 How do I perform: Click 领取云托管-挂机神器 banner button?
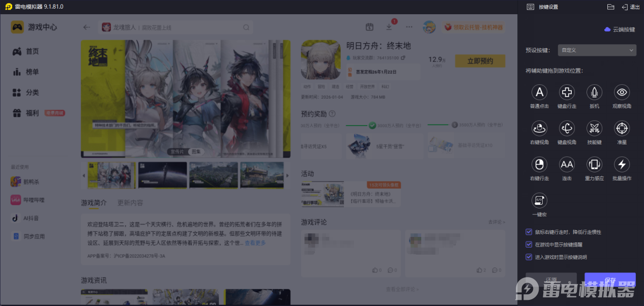pos(475,27)
